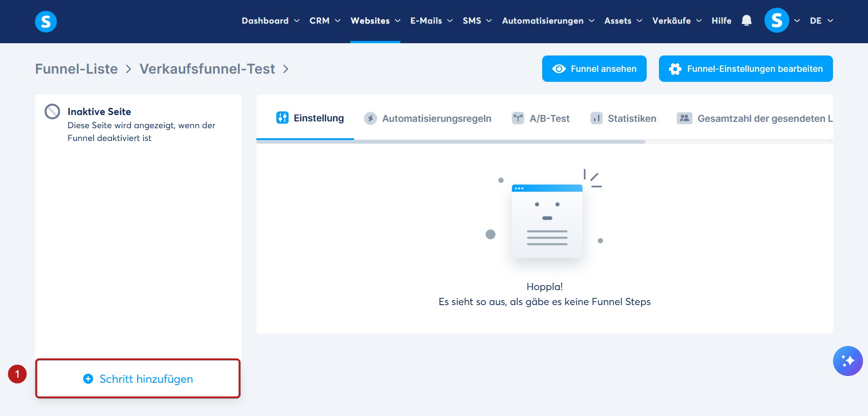
Task: Open the Verkäufe dropdown
Action: [677, 20]
